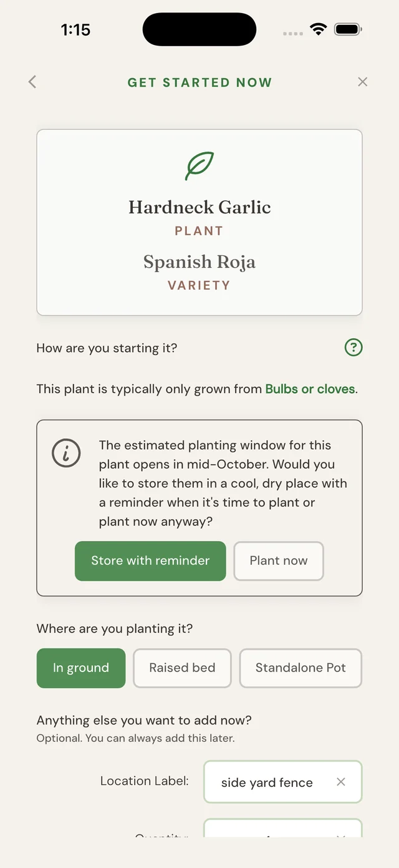399x868 pixels.
Task: Clear the side yard fence text
Action: pos(341,782)
